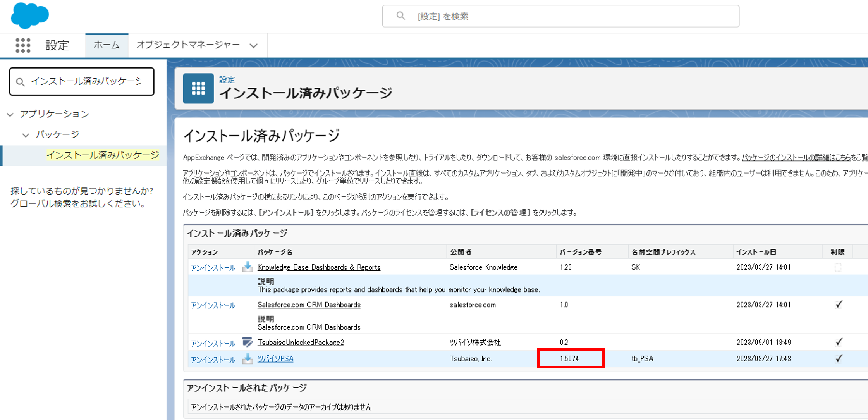Uninstall the ツバイソPSA package
868x420 pixels.
coord(213,360)
